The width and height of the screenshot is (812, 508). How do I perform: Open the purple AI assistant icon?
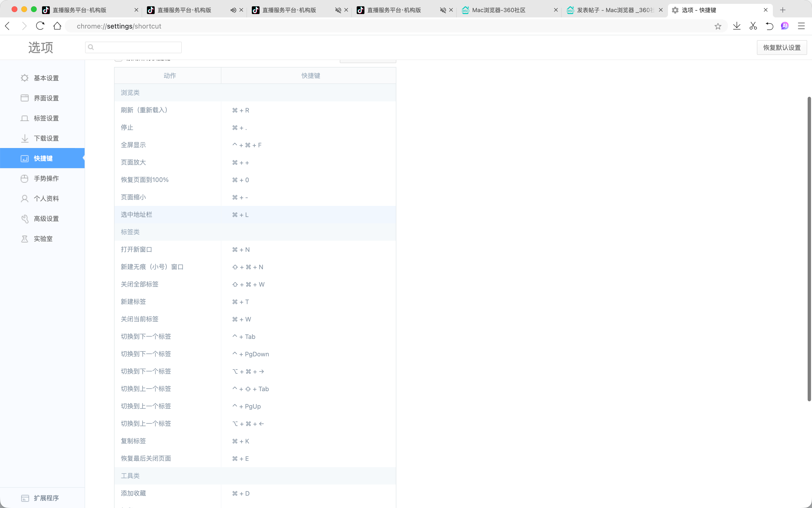pos(785,26)
